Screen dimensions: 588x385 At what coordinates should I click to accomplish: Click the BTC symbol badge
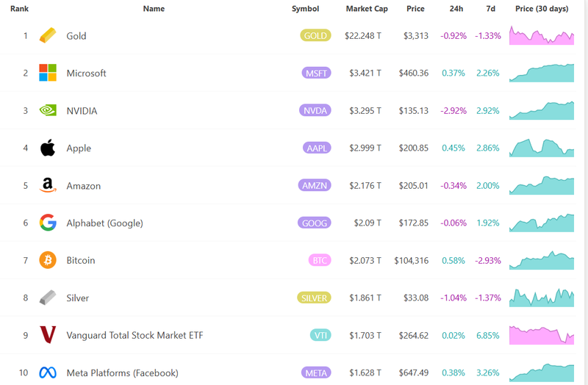click(x=320, y=261)
